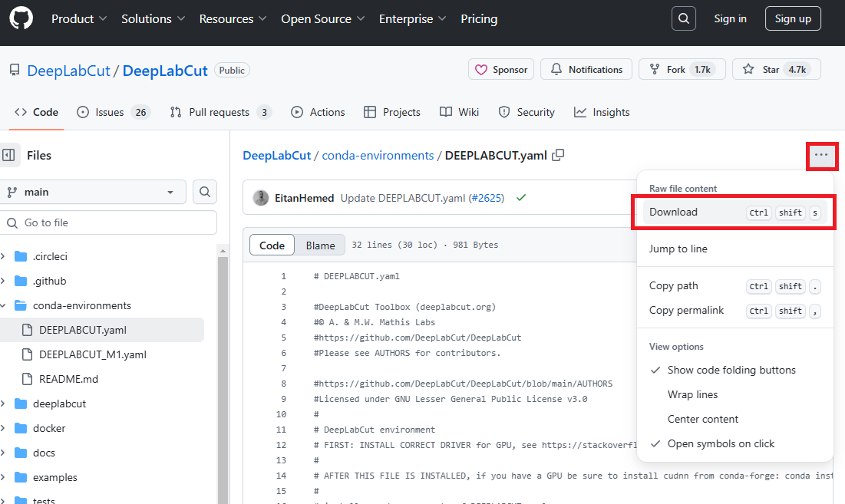Fork the repository button
Screen dimensions: 845x504
point(682,70)
